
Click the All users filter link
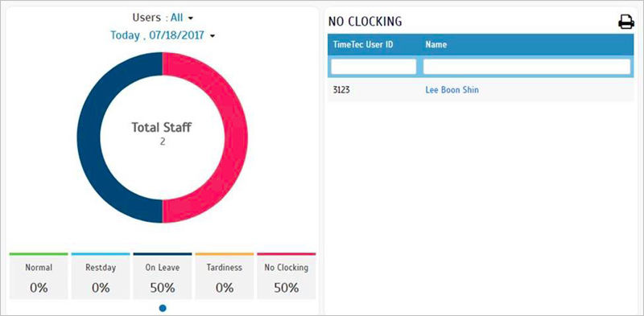(176, 18)
